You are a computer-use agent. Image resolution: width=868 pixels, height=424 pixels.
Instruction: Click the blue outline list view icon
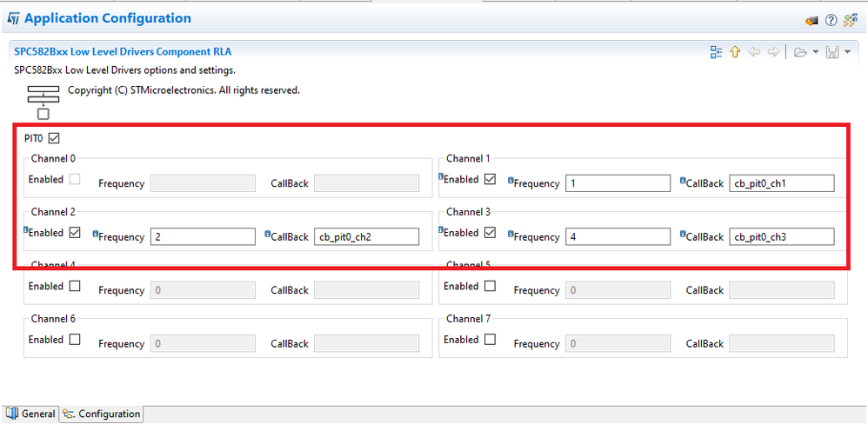coord(717,52)
